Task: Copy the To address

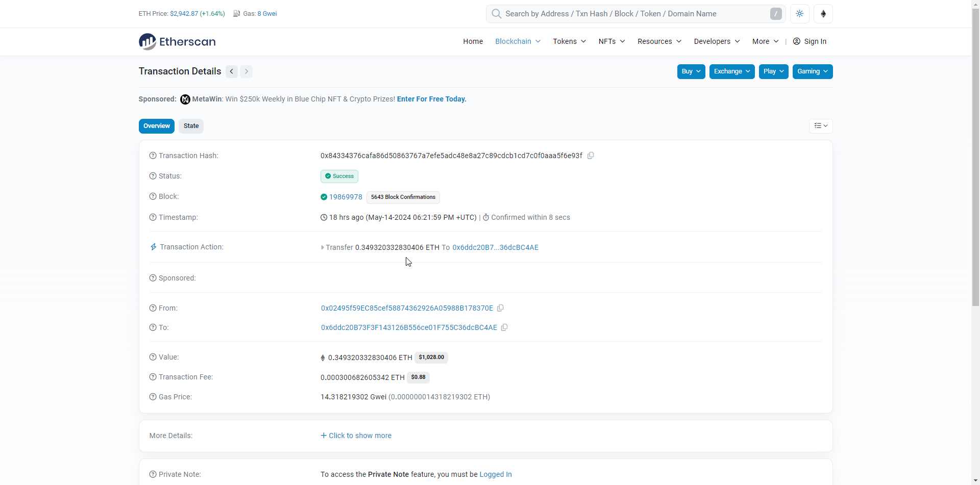Action: point(504,327)
